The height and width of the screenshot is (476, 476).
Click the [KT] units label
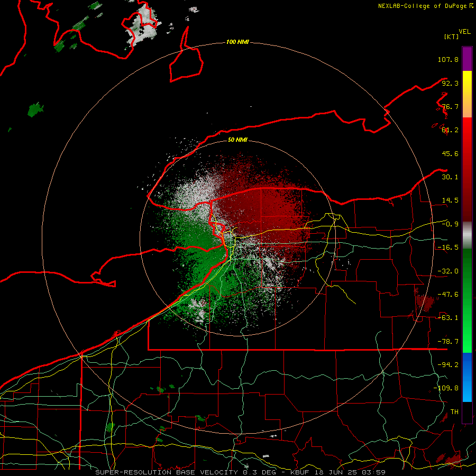(452, 36)
